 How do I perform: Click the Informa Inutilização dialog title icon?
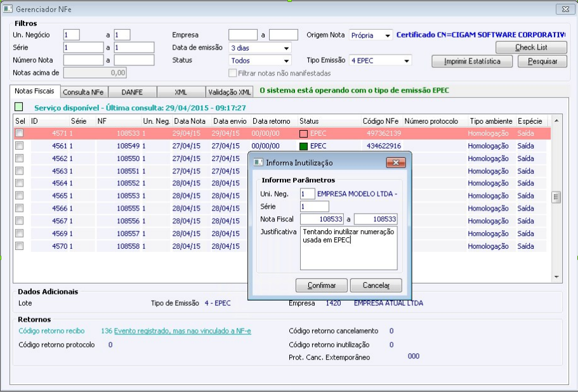coord(258,162)
